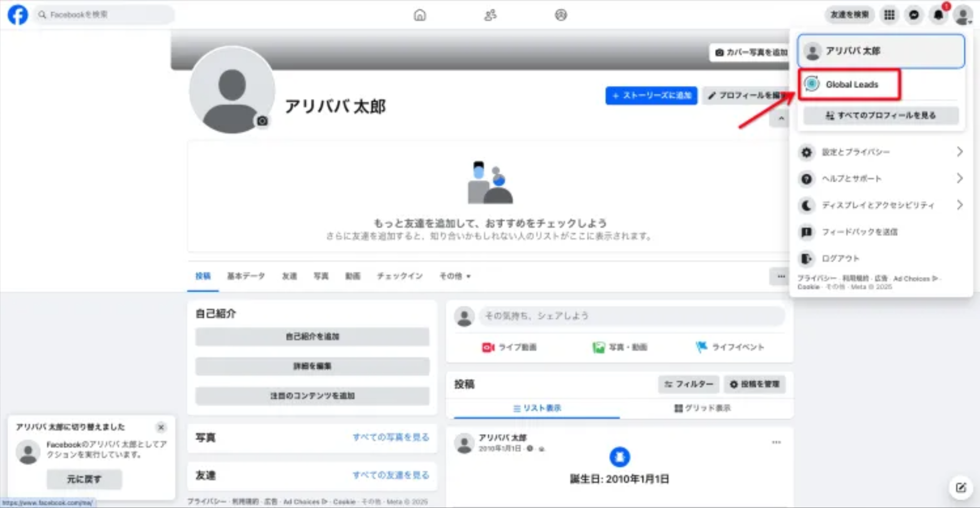Click the user avatar next to the post composer
Screen dimensions: 980x508
click(x=464, y=316)
